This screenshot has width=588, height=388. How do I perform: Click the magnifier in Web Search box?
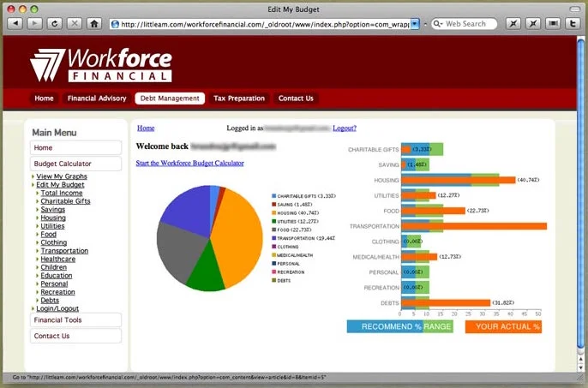[x=437, y=24]
